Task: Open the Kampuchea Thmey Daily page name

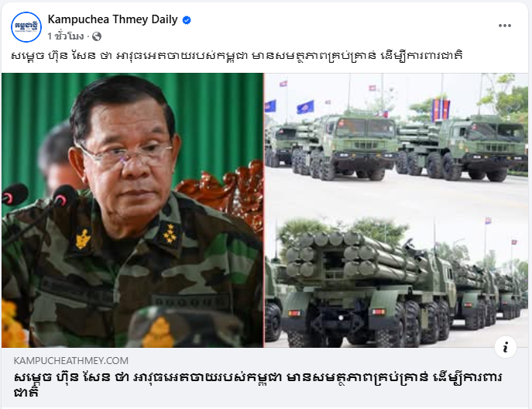Action: (x=112, y=19)
